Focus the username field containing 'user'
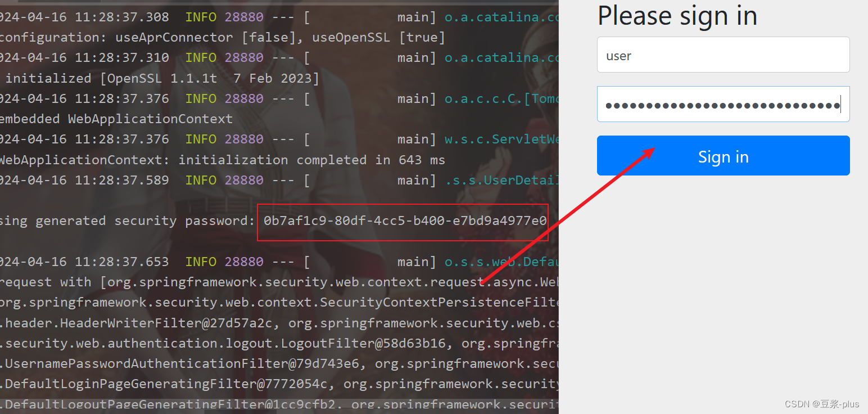This screenshot has height=414, width=868. pos(723,55)
